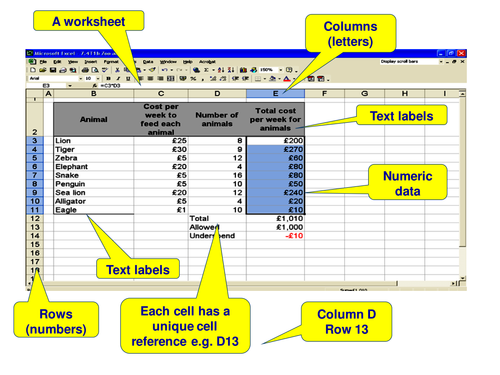Open the font size 10 dropdown
This screenshot has height=375, width=500.
tap(98, 79)
